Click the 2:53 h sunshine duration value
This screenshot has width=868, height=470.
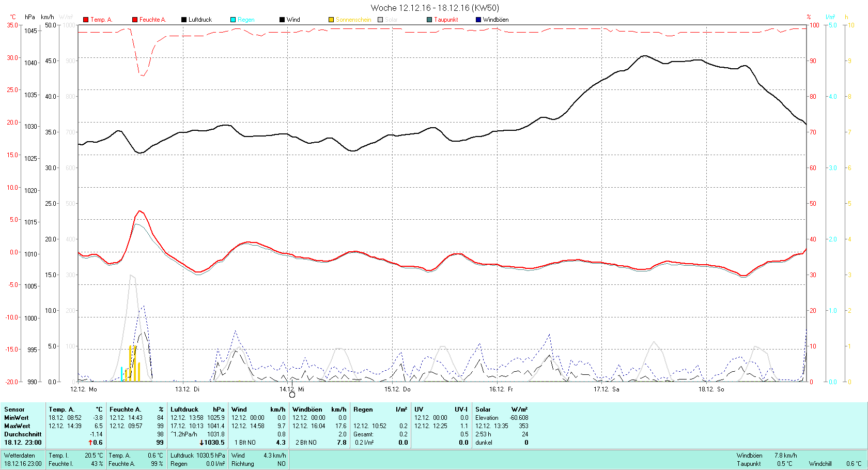coord(483,434)
